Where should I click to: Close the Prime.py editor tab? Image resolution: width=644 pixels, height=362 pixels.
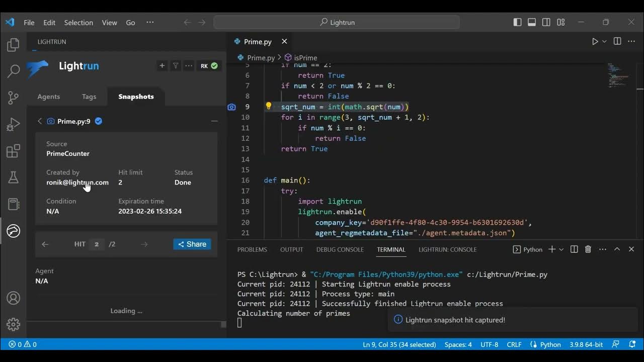[x=284, y=41]
